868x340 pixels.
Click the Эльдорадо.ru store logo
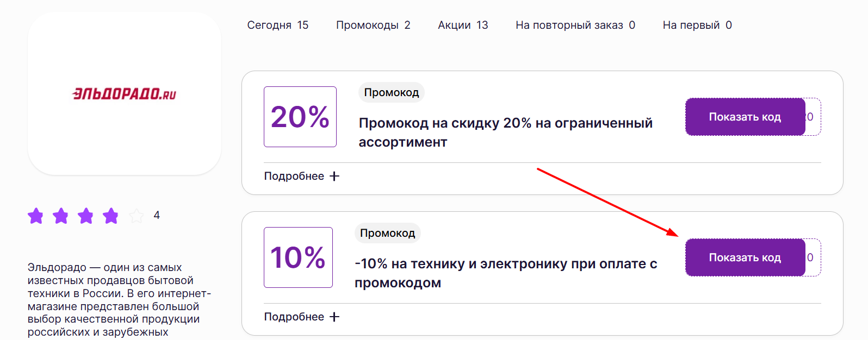[x=124, y=93]
